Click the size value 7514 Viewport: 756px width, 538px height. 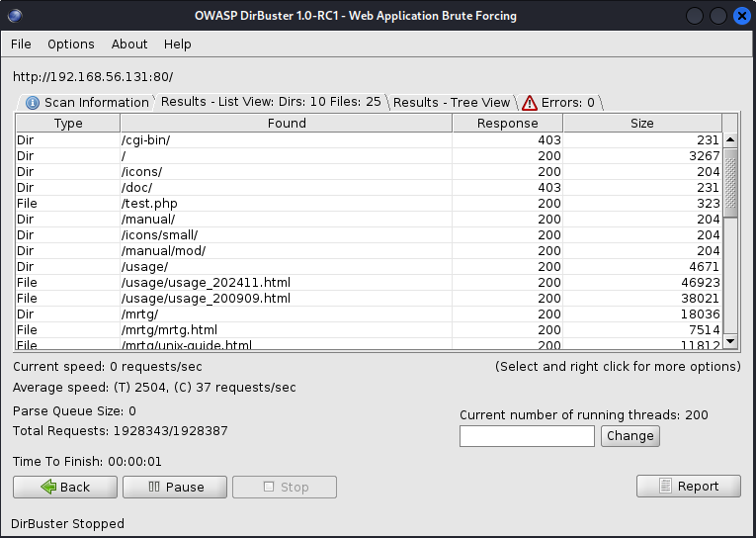[x=704, y=330]
